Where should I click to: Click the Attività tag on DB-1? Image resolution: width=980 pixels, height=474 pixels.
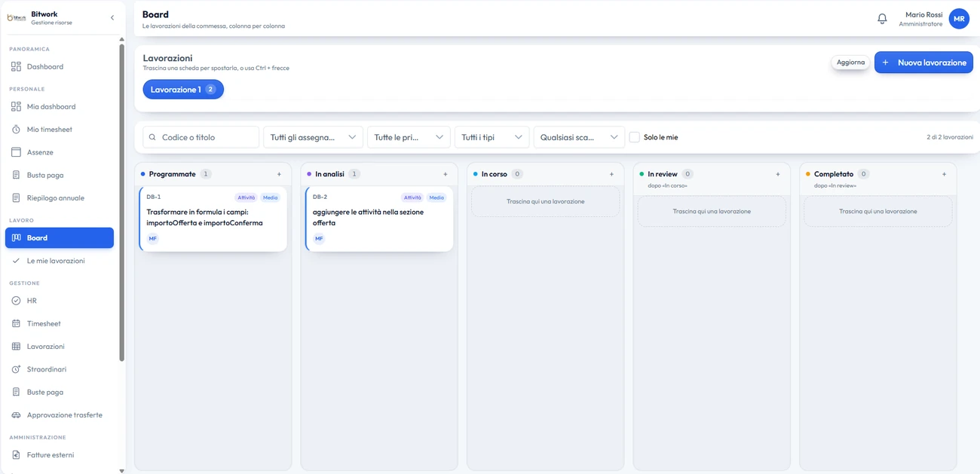click(247, 197)
